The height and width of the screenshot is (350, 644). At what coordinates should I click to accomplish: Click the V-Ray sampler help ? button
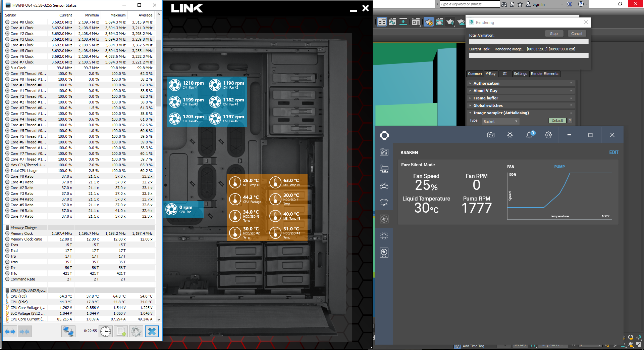coord(570,121)
